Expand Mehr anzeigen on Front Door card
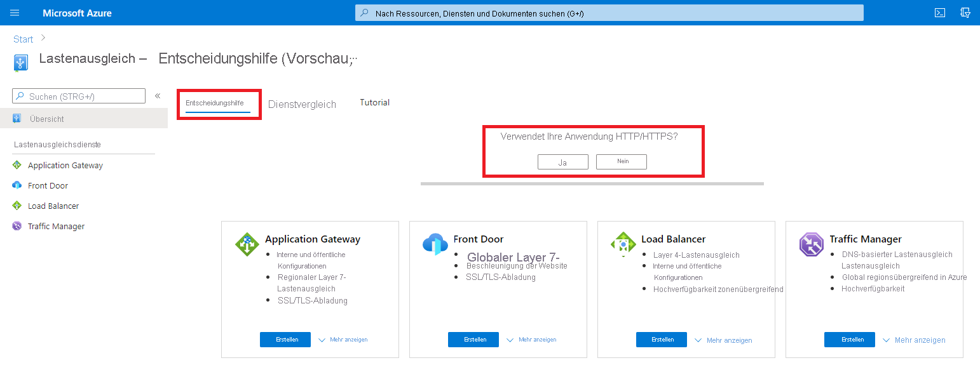Screen dimensions: 980x372 pyautogui.click(x=531, y=340)
